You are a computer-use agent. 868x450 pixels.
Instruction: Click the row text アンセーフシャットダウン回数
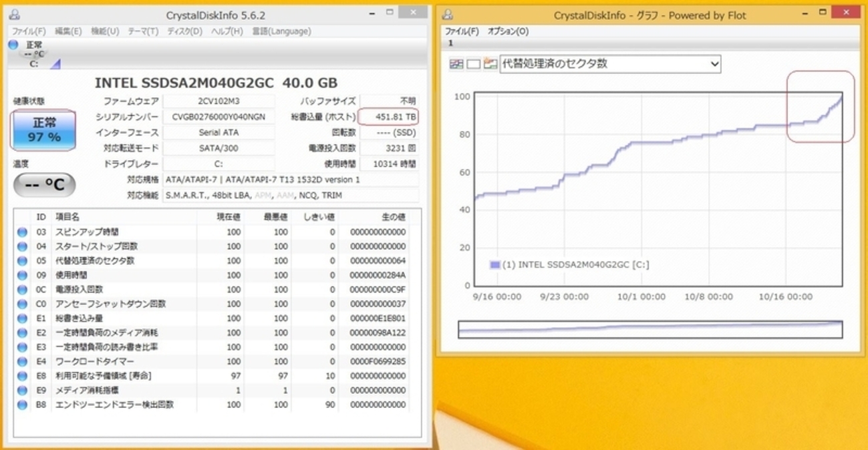111,304
